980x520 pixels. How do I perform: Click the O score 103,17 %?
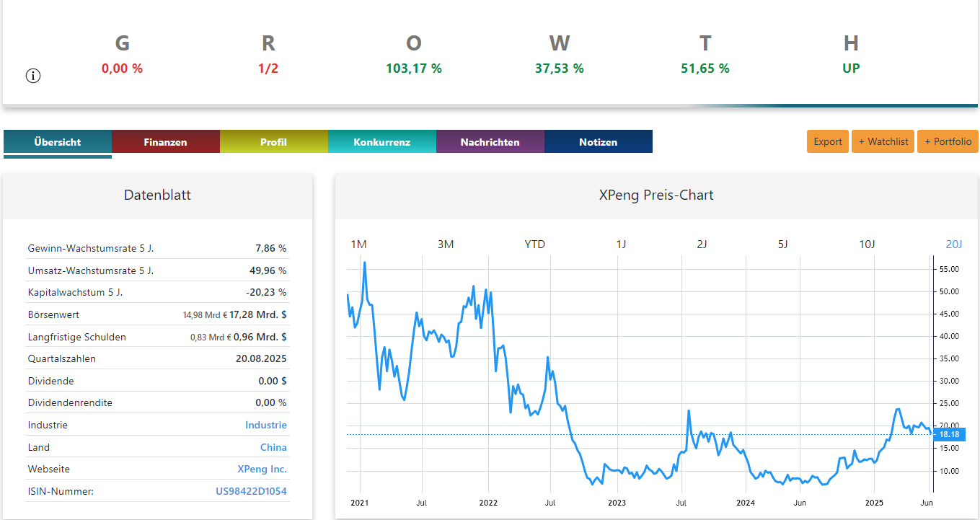(x=414, y=69)
